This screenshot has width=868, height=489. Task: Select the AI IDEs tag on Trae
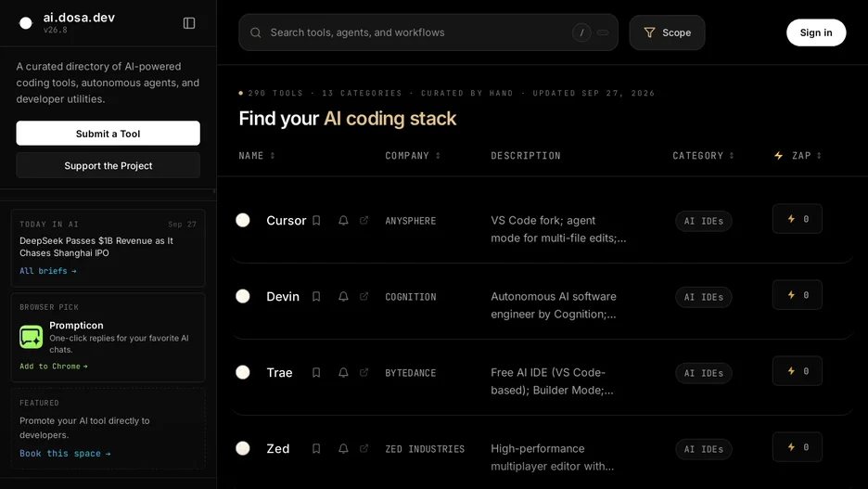[704, 373]
